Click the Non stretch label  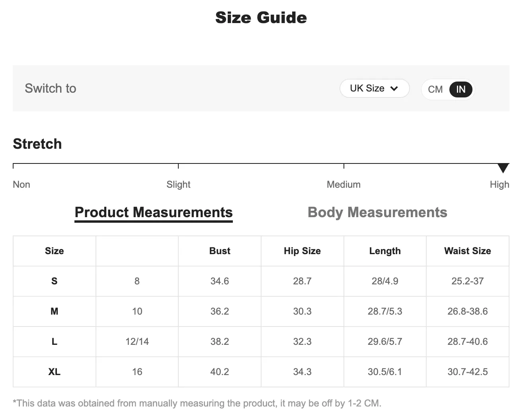21,185
